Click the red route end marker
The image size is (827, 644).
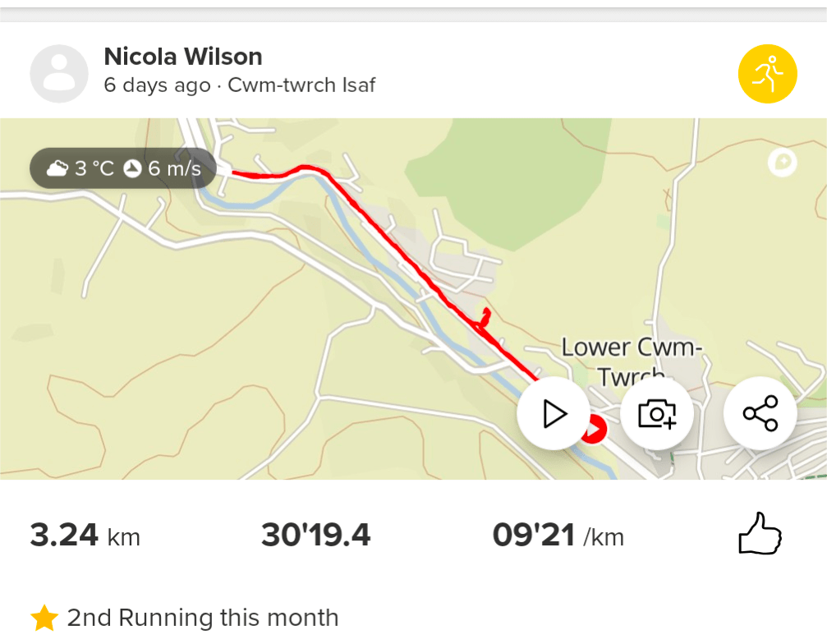coord(594,428)
